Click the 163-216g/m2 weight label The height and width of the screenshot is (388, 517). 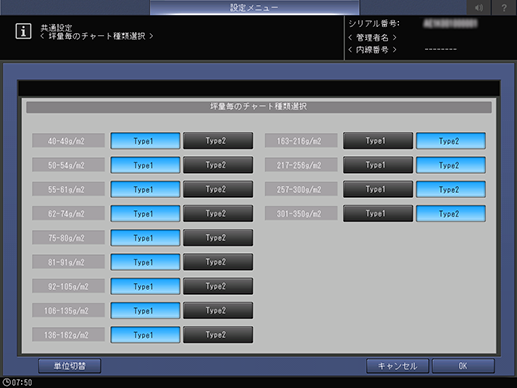pos(301,141)
